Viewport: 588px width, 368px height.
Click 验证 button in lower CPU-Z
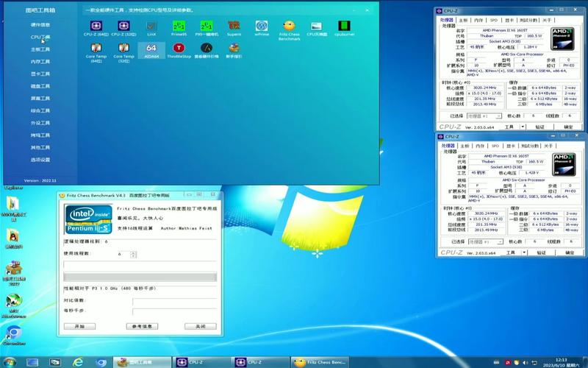[x=541, y=252]
